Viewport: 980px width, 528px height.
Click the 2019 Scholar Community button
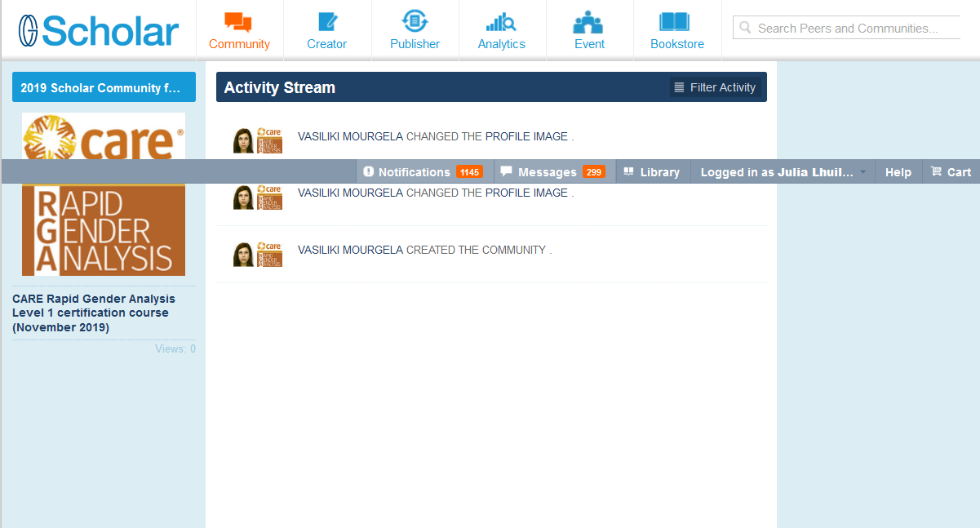[x=104, y=87]
